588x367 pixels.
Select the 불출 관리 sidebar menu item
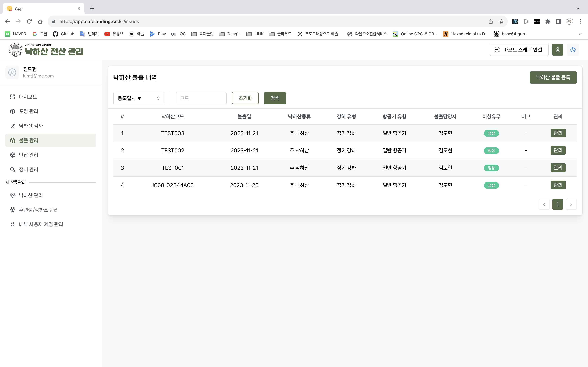click(x=29, y=140)
